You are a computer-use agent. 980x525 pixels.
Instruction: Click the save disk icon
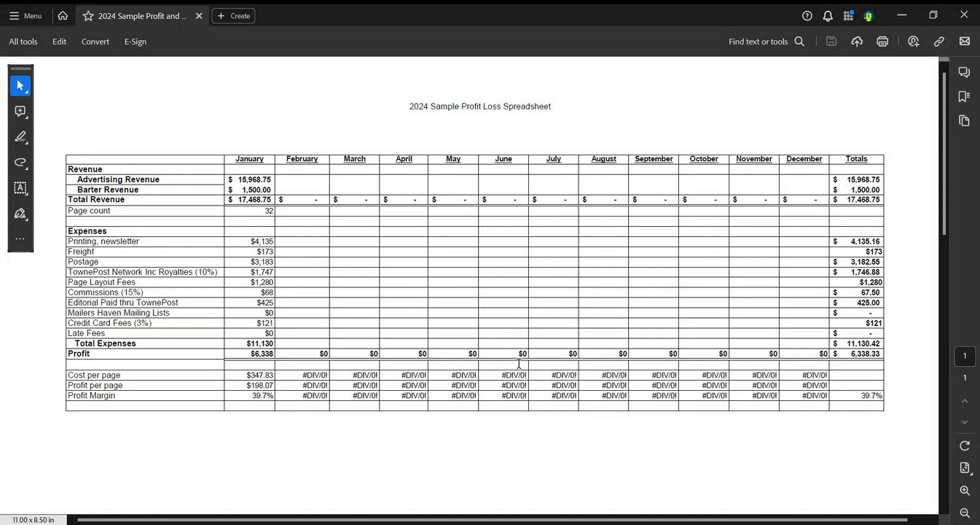[x=831, y=42]
